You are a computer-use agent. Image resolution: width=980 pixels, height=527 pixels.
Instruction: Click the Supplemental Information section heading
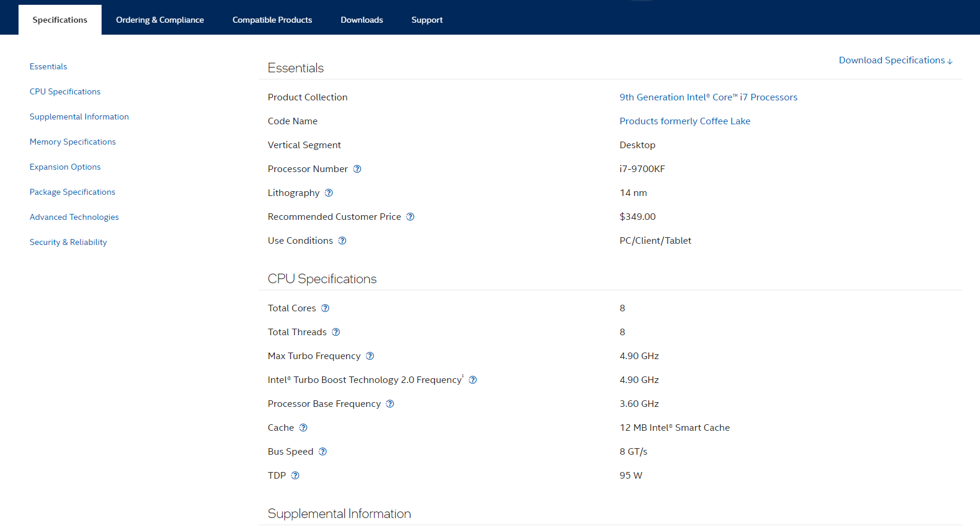pyautogui.click(x=339, y=514)
